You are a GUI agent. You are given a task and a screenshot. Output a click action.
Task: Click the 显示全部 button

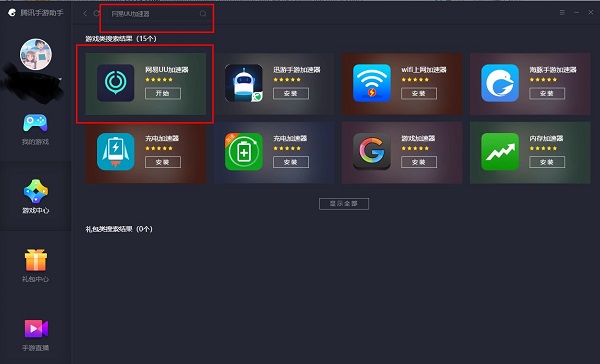[344, 204]
